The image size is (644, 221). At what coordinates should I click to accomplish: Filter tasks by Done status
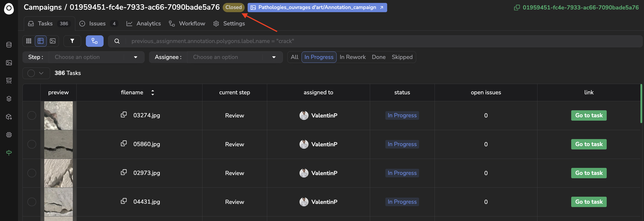coord(378,57)
